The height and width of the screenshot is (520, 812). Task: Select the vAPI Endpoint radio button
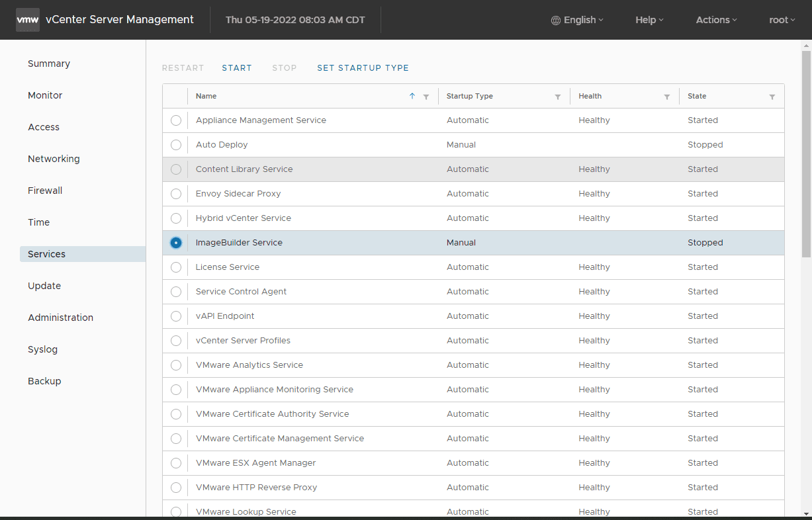(175, 316)
